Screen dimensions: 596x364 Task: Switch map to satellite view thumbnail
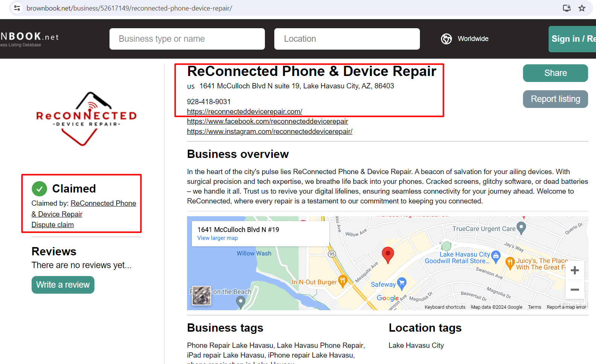coord(201,296)
